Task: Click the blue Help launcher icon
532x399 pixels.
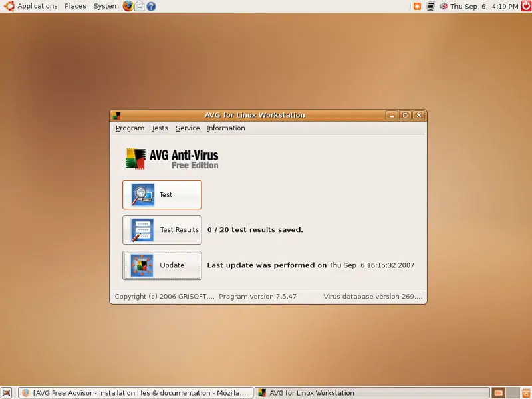Action: [x=151, y=6]
